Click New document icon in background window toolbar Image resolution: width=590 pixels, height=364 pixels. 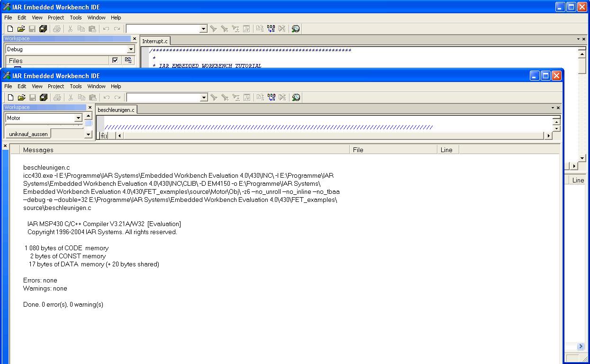(10, 29)
